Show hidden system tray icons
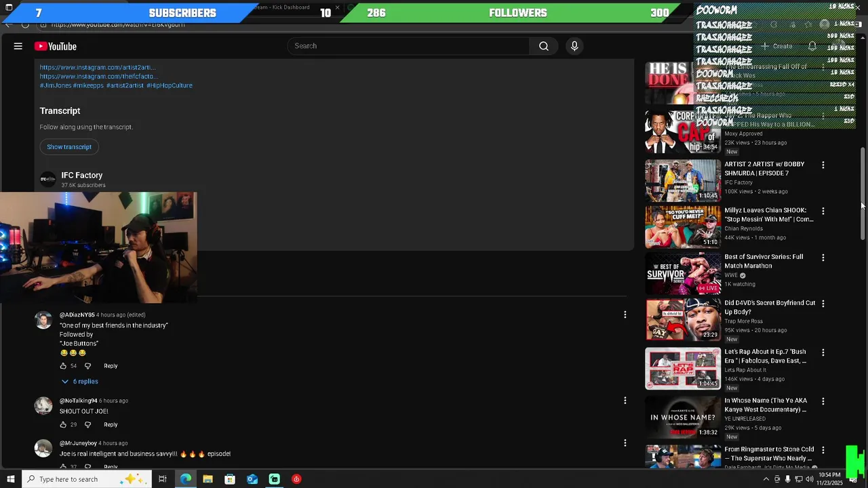This screenshot has width=868, height=488. pos(766,479)
